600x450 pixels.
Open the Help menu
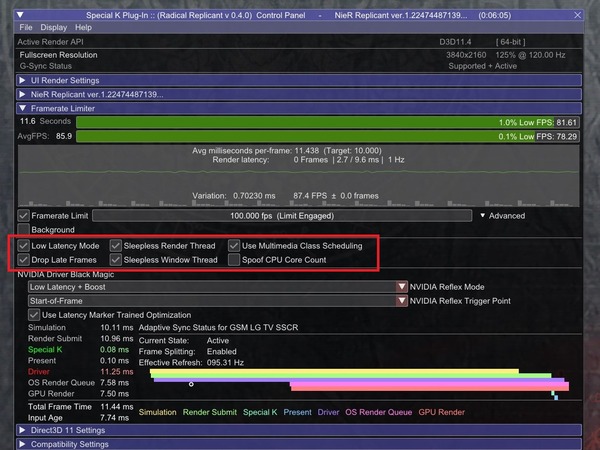pos(83,27)
